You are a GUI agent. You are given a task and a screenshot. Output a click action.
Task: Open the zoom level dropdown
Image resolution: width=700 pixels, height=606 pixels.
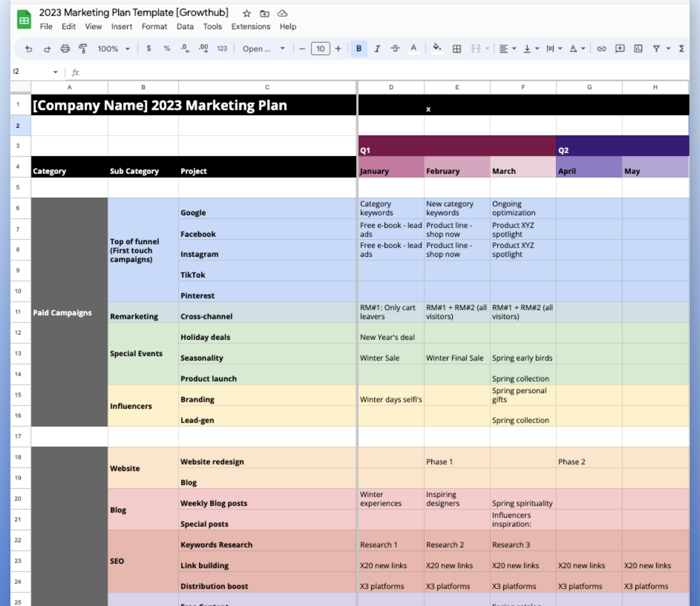[113, 49]
